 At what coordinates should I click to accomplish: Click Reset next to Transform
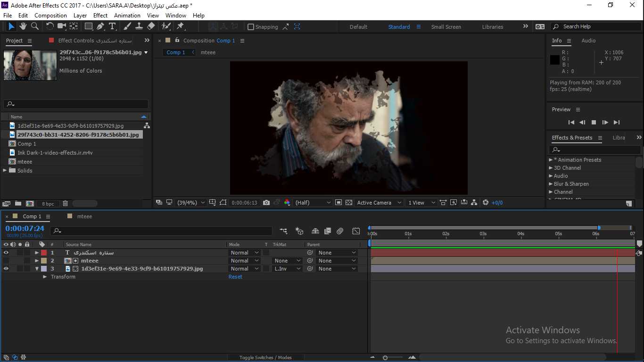[x=235, y=277]
